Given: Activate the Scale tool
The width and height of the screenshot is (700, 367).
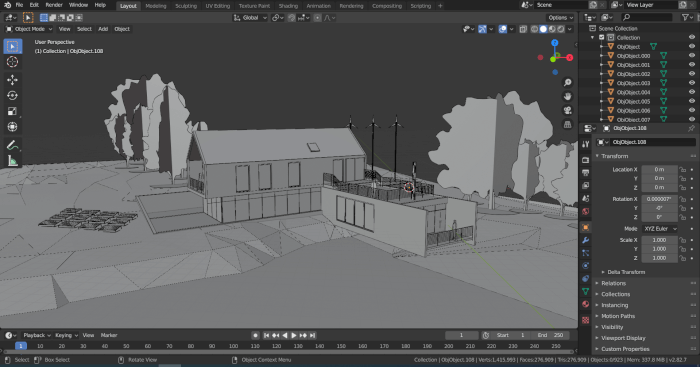Looking at the screenshot, I should click(x=12, y=111).
